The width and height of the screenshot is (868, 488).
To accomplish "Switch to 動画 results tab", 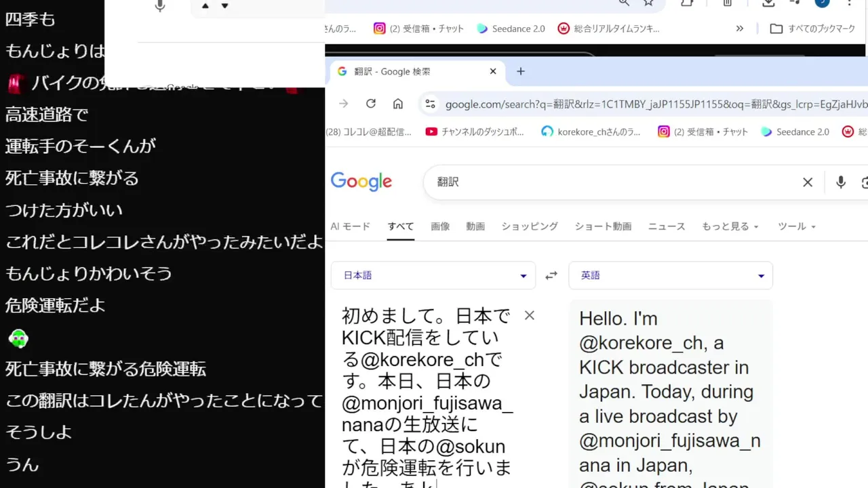I will pyautogui.click(x=475, y=226).
